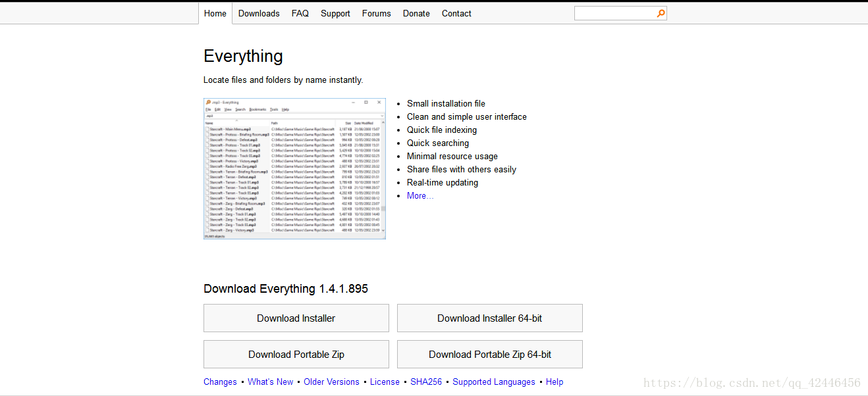Viewport: 868px width, 396px height.
Task: Click the Everything screenshot thumbnail
Action: tap(294, 168)
